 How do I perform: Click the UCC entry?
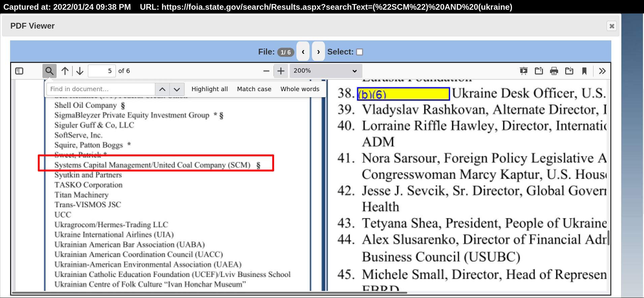click(x=63, y=215)
